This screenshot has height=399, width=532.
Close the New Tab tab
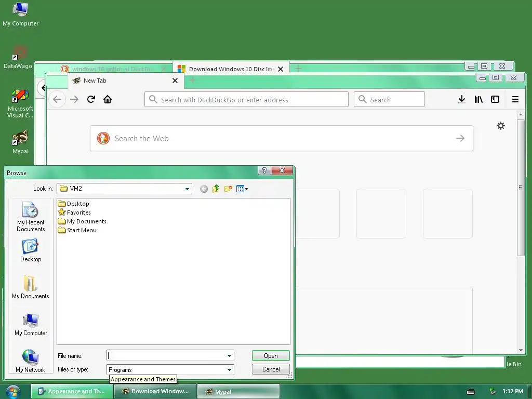click(175, 81)
